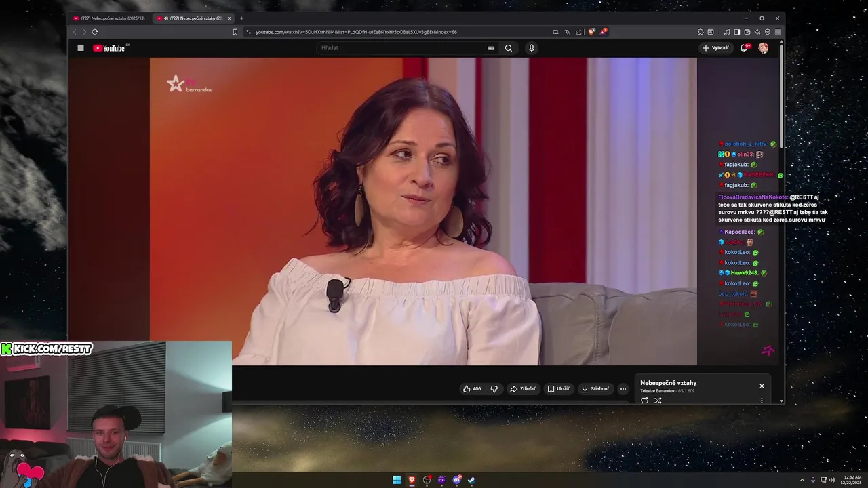Open more actions three-dot menu beside Stiahnuť
Image resolution: width=868 pixels, height=488 pixels.
(623, 389)
